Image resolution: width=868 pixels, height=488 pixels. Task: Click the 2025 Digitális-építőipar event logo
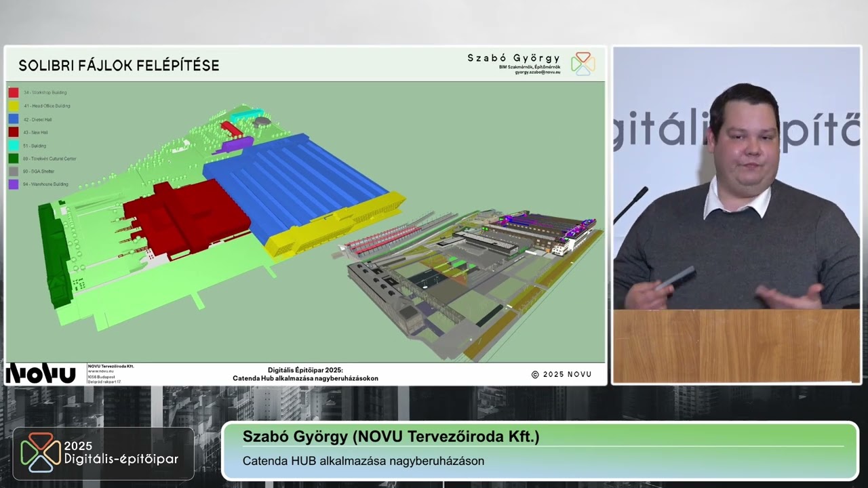click(x=102, y=453)
